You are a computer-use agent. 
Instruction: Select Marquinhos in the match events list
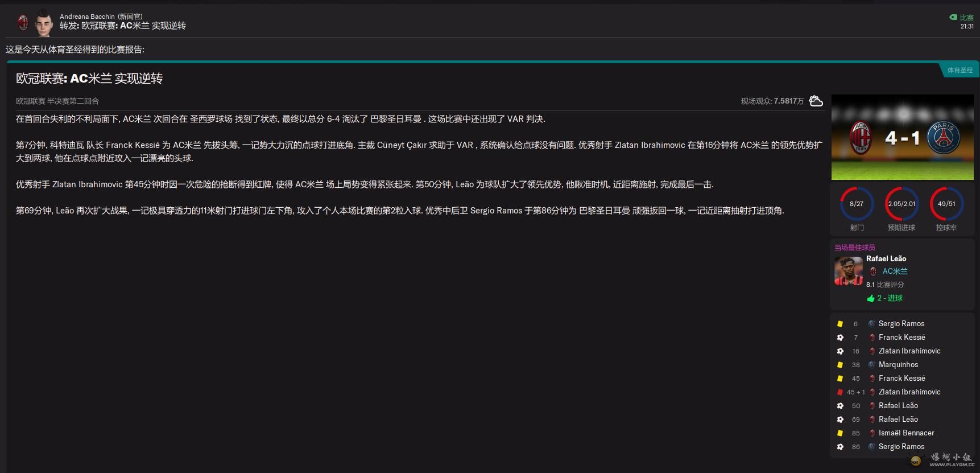[898, 365]
